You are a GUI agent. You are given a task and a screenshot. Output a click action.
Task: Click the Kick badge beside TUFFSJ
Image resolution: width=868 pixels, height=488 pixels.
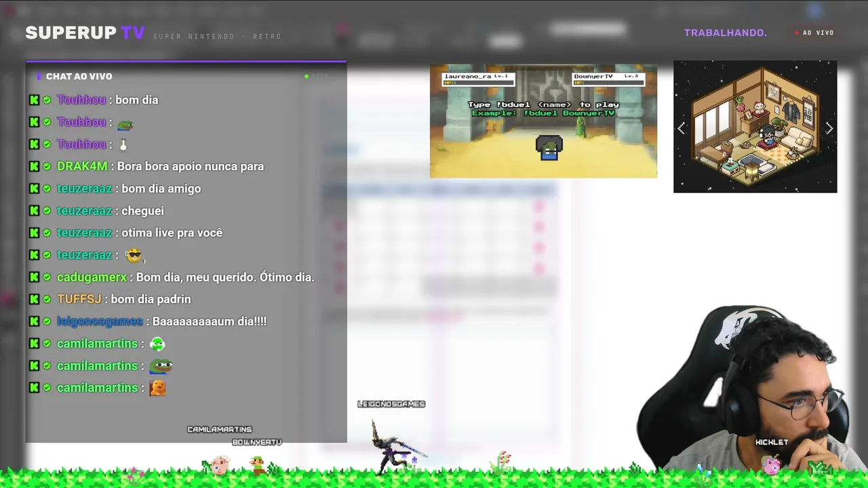coord(35,299)
